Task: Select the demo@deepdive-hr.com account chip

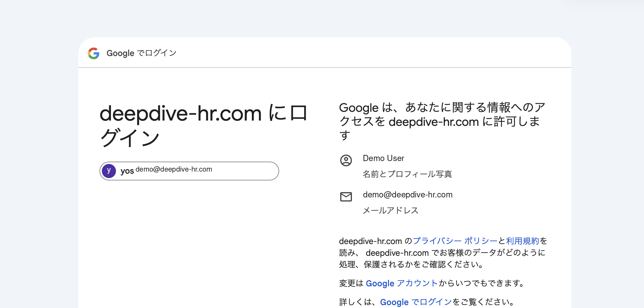Action: coord(189,171)
